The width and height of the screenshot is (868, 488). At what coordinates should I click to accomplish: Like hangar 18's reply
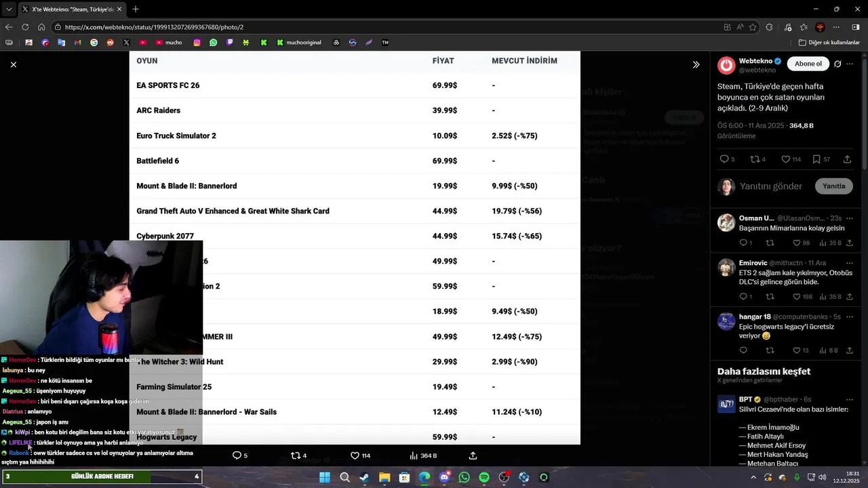801,350
